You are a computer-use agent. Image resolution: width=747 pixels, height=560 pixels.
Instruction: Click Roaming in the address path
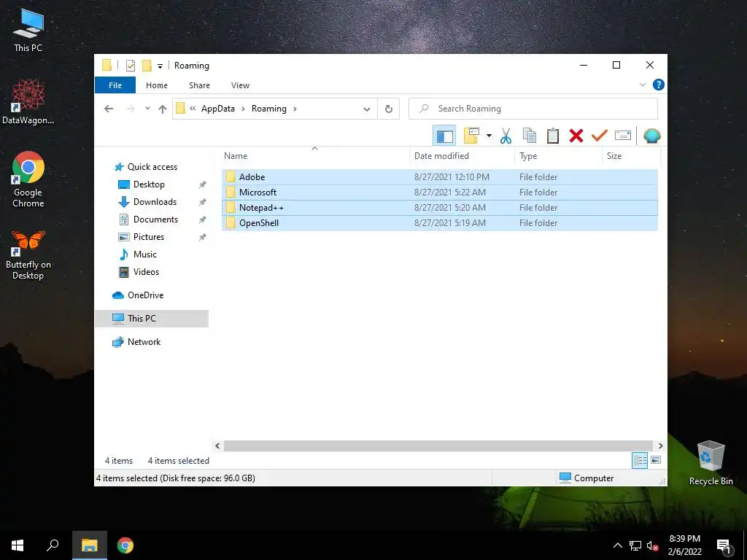point(268,109)
